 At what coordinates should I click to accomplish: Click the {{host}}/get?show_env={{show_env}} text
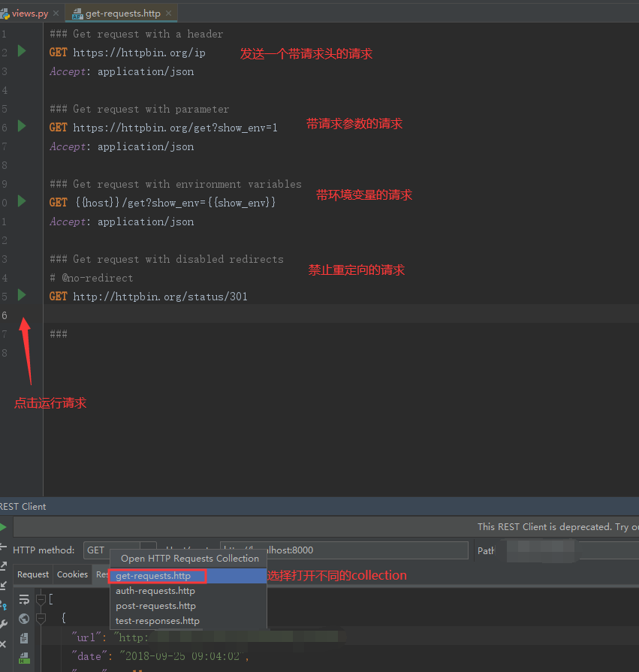(x=176, y=203)
